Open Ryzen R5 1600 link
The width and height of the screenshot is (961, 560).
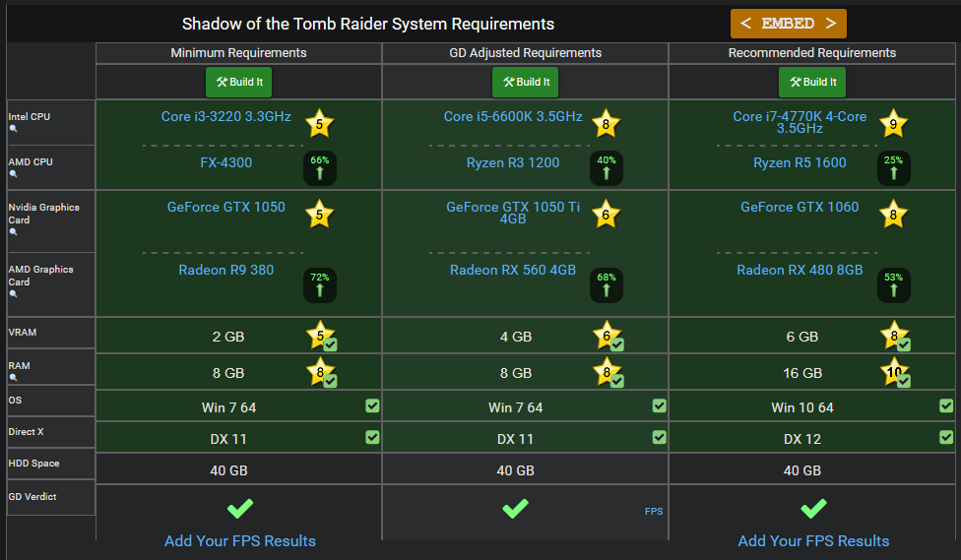tap(800, 162)
